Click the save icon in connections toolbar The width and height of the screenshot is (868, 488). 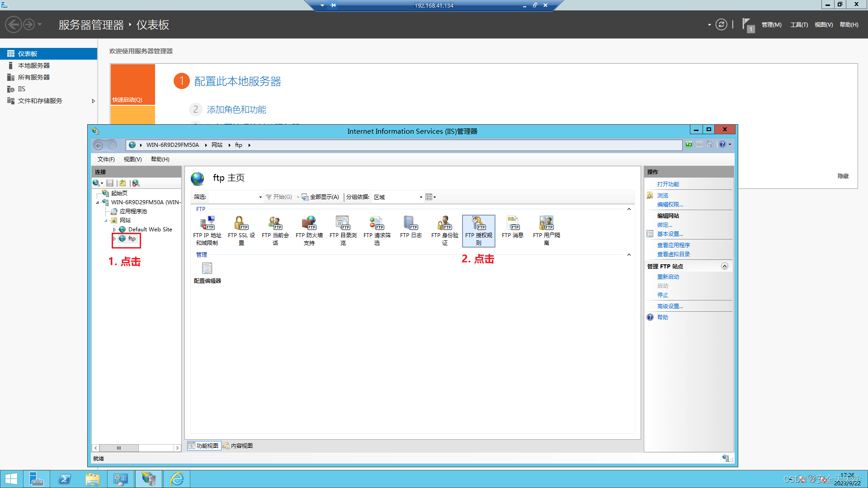(x=110, y=183)
